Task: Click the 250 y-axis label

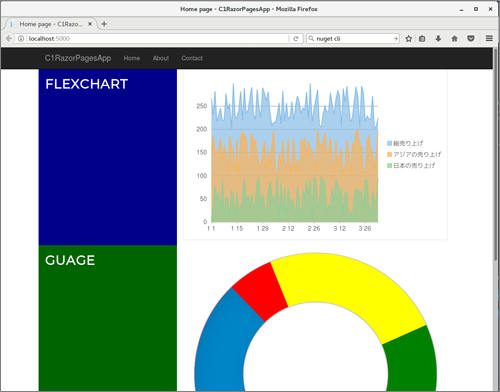Action: 202,106
